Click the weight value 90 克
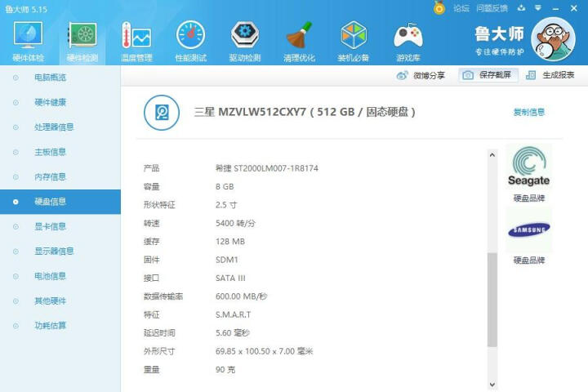588x392 pixels. 225,370
